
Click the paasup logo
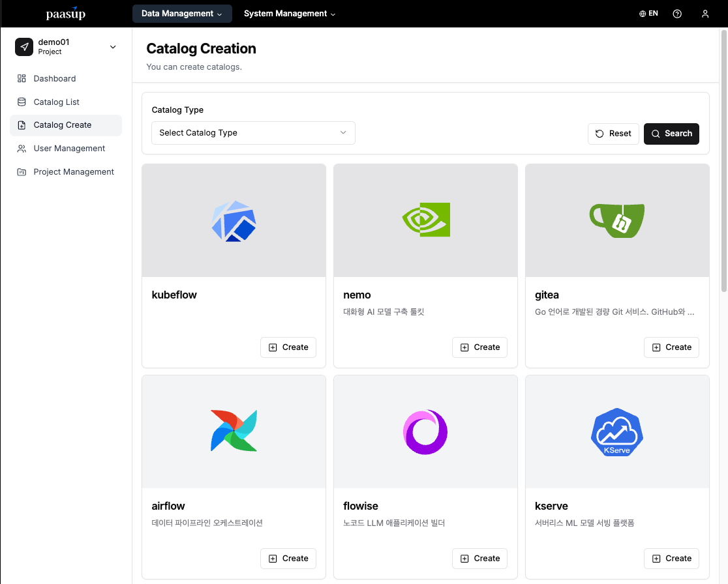point(66,14)
